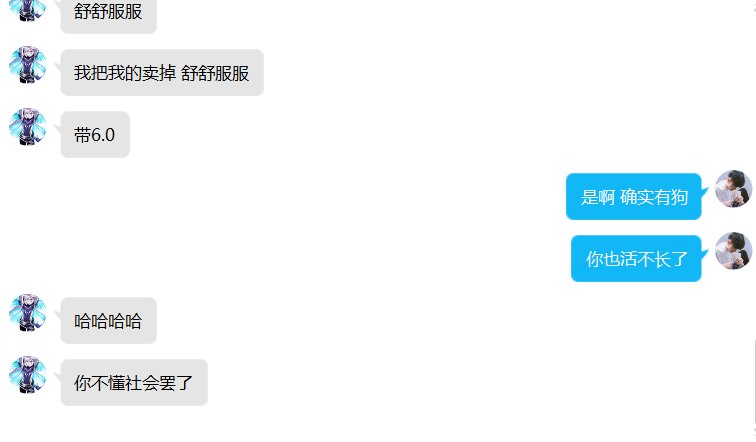Click the scrollbar down arrow

754,431
